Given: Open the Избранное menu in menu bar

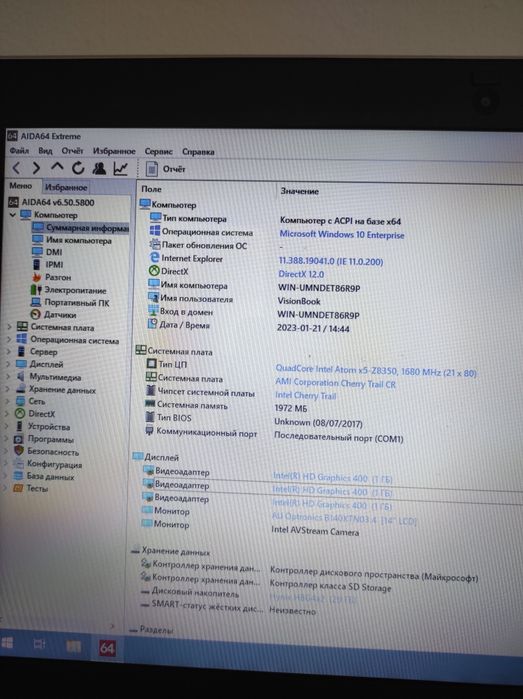Looking at the screenshot, I should [x=114, y=152].
